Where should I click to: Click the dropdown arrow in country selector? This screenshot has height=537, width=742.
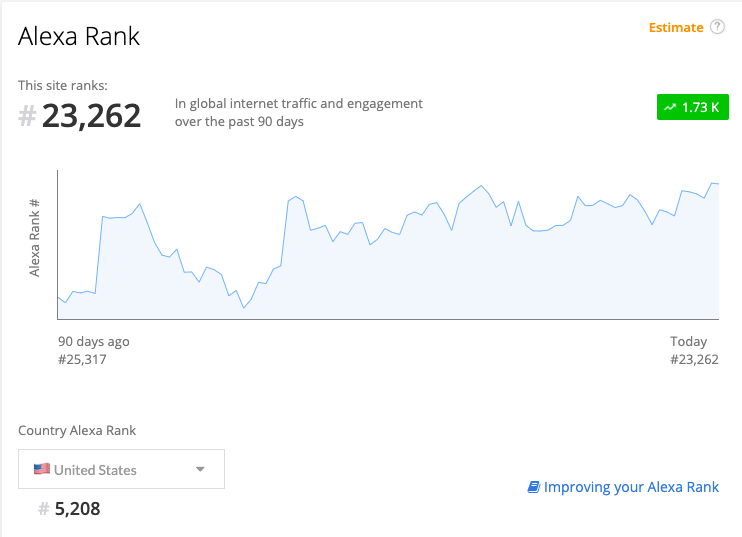(200, 469)
